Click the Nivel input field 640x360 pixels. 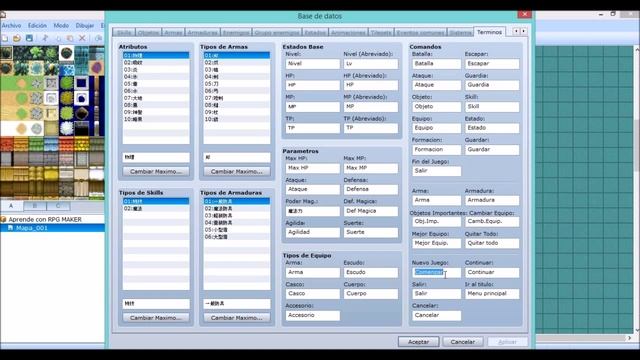point(313,64)
